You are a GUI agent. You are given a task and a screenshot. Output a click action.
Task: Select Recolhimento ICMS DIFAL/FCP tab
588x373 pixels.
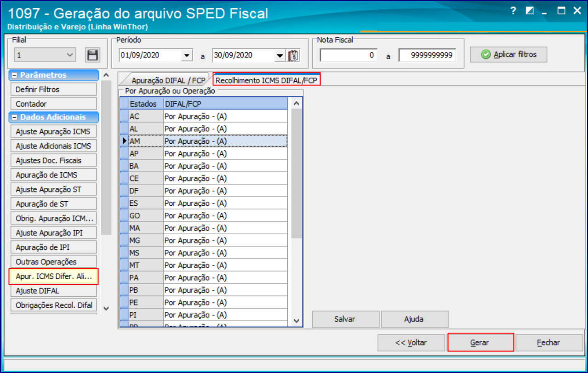266,79
